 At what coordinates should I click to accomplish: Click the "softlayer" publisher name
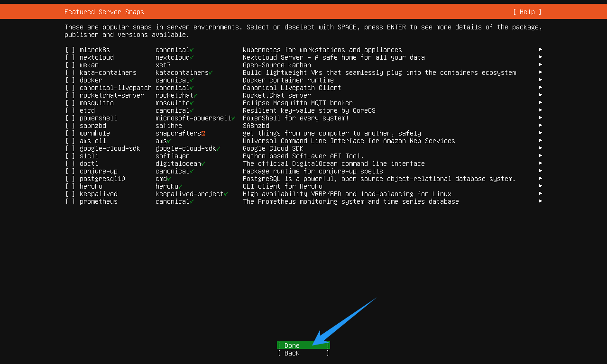pyautogui.click(x=173, y=156)
